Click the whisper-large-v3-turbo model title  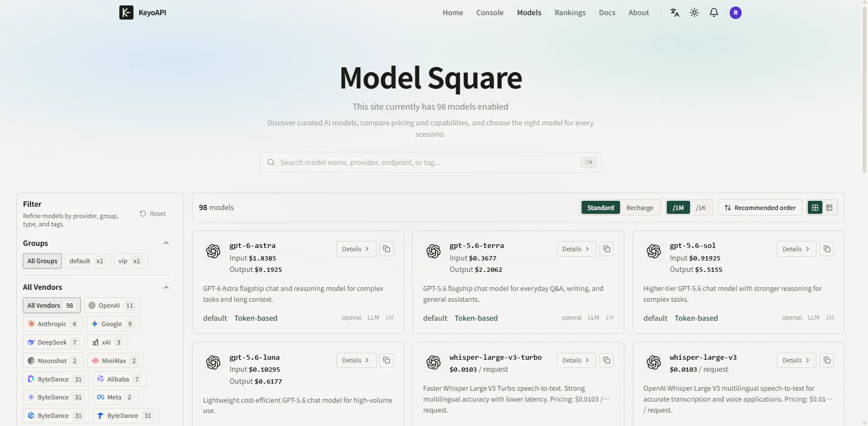(495, 358)
